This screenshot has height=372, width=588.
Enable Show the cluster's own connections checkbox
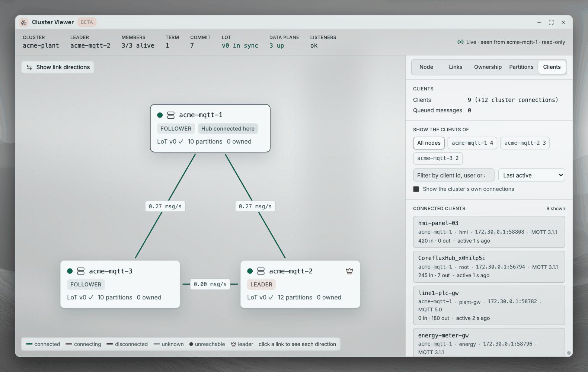click(x=416, y=189)
